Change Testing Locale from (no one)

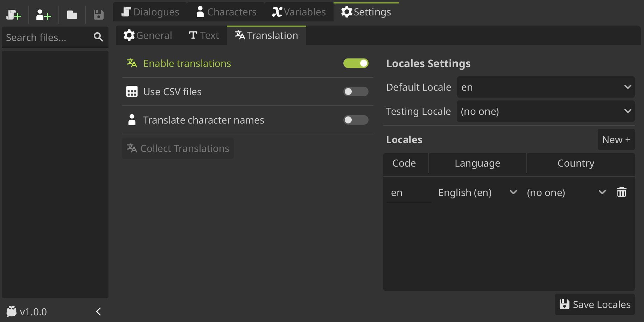pyautogui.click(x=545, y=111)
